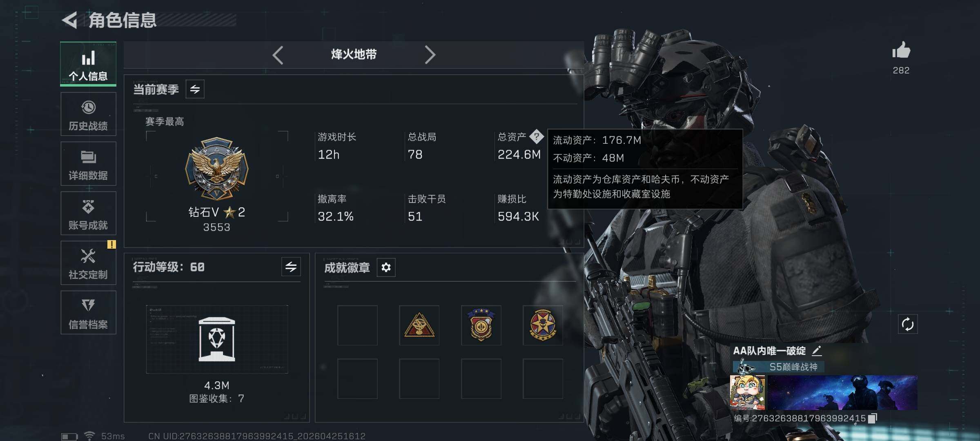Viewport: 980px width, 441px height.
Task: Open the 详细数据 tab
Action: (88, 164)
